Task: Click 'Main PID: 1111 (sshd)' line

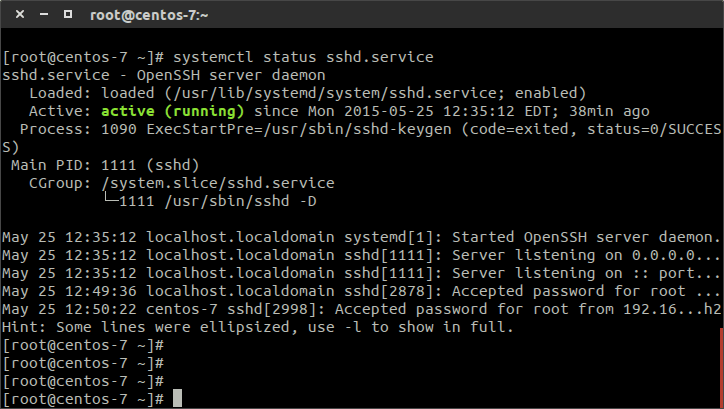Action: pyautogui.click(x=105, y=165)
